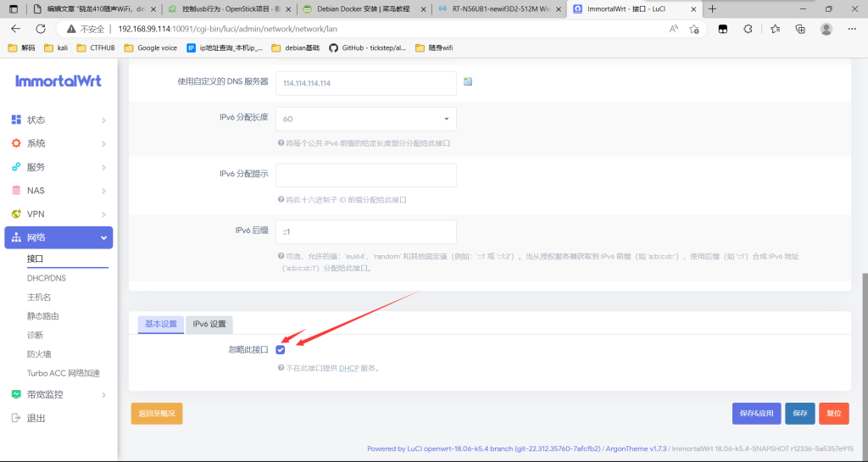Open a new browser tab with the plus button
Viewport: 868px width, 462px height.
coord(713,8)
